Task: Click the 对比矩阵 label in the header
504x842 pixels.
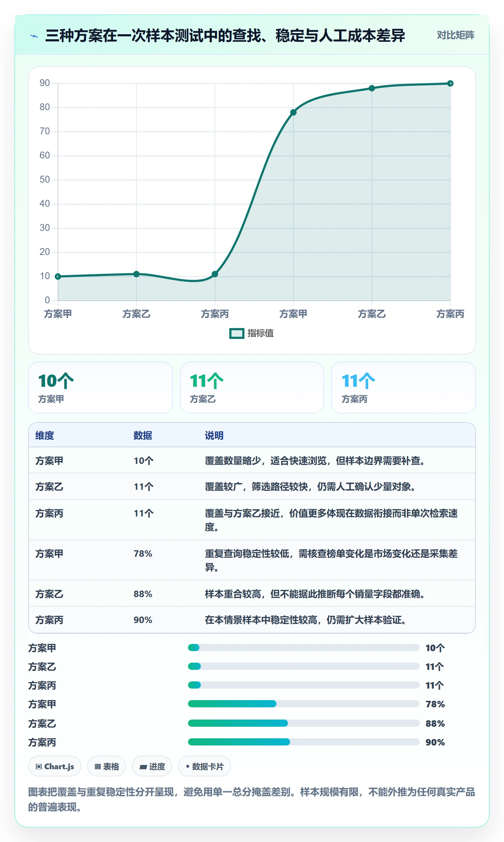Action: (455, 35)
